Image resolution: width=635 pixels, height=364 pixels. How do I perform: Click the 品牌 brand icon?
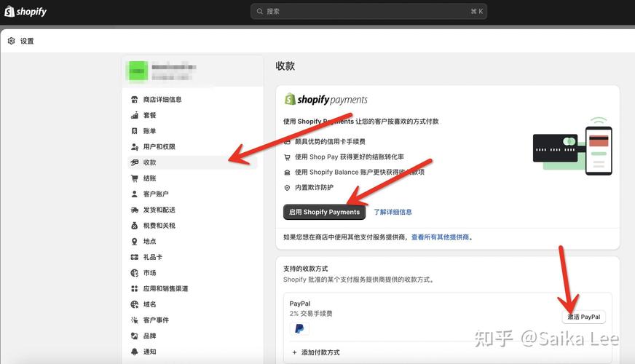pos(135,336)
